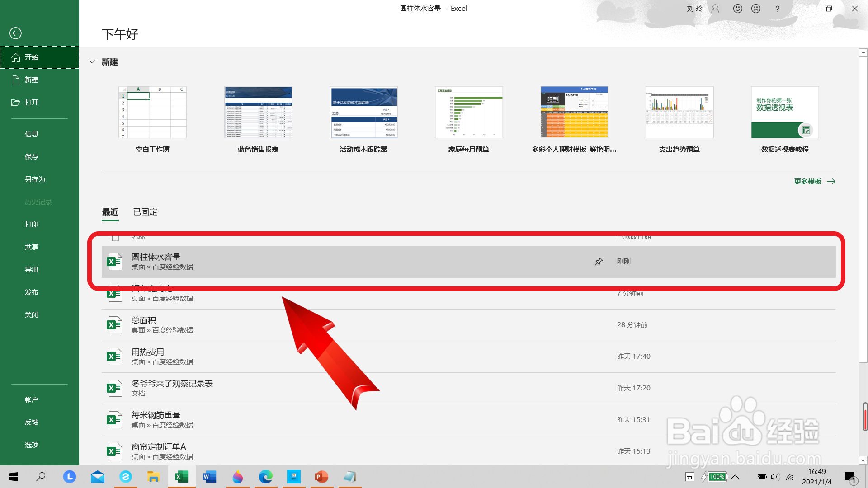Open the 共享 page
The width and height of the screenshot is (868, 488).
click(39, 247)
